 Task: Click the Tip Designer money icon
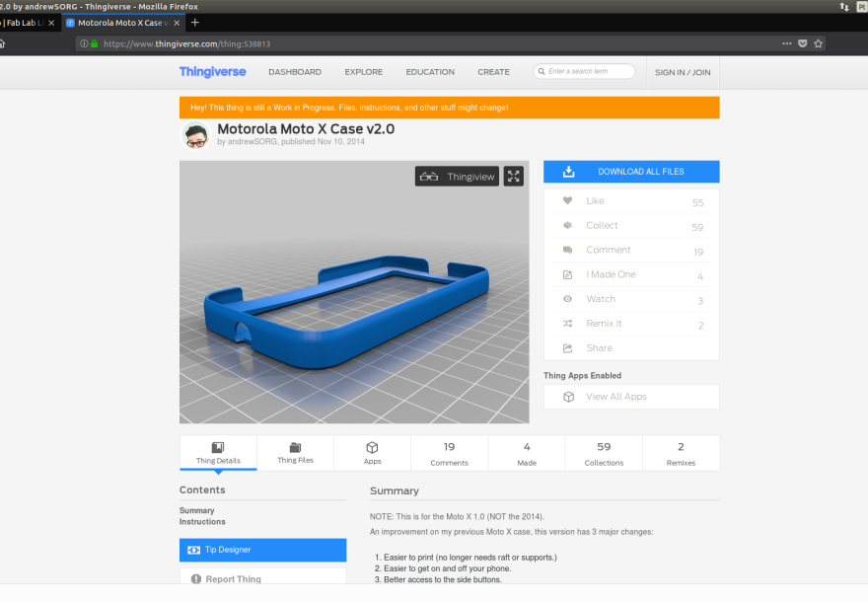click(x=193, y=550)
